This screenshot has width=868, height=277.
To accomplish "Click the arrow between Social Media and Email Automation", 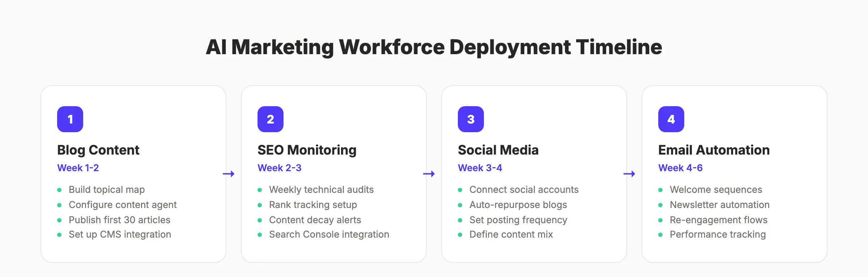I will pyautogui.click(x=629, y=174).
